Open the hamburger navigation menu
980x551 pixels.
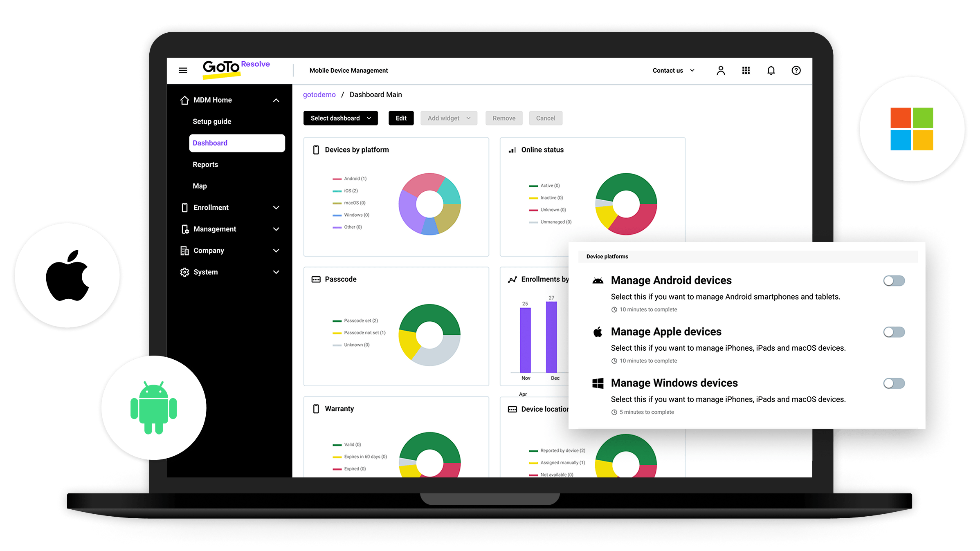[183, 70]
